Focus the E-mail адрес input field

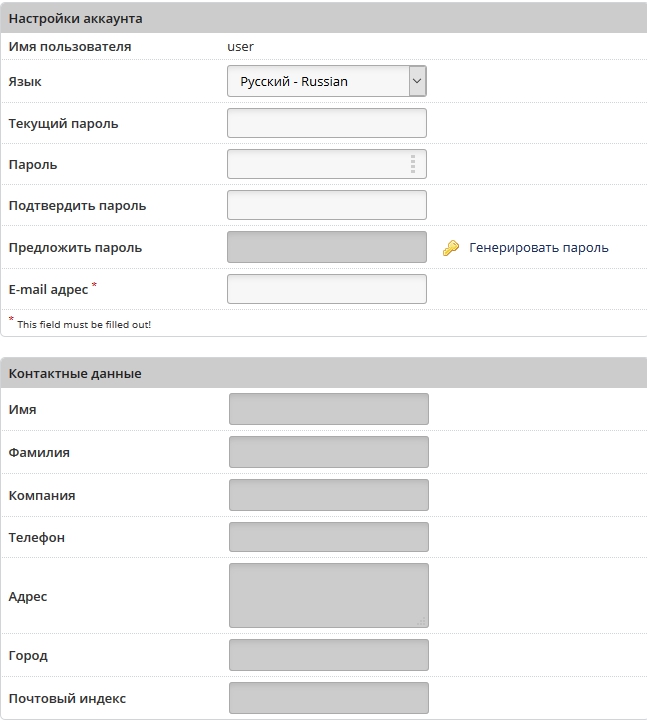pyautogui.click(x=327, y=289)
